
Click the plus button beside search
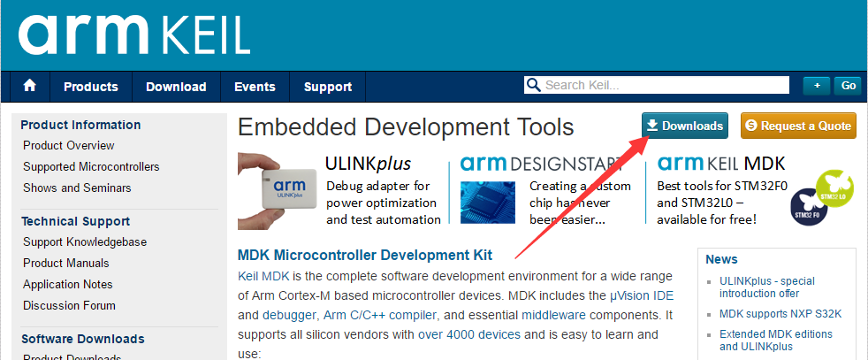(x=817, y=86)
